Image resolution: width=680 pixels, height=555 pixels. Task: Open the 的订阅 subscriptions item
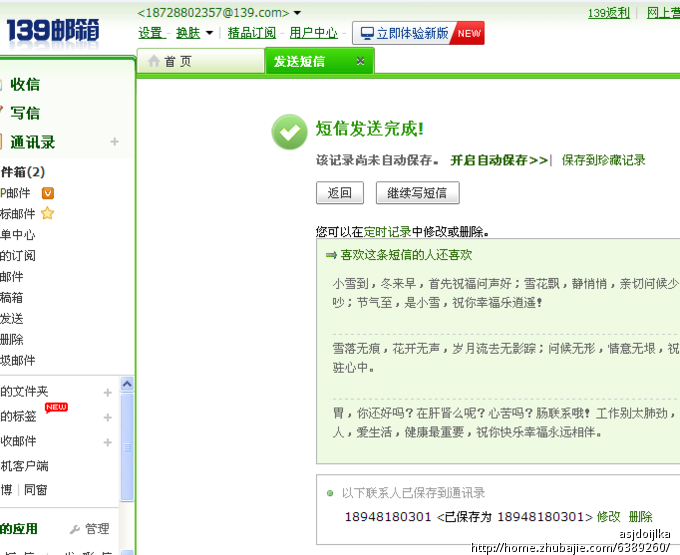click(x=18, y=256)
